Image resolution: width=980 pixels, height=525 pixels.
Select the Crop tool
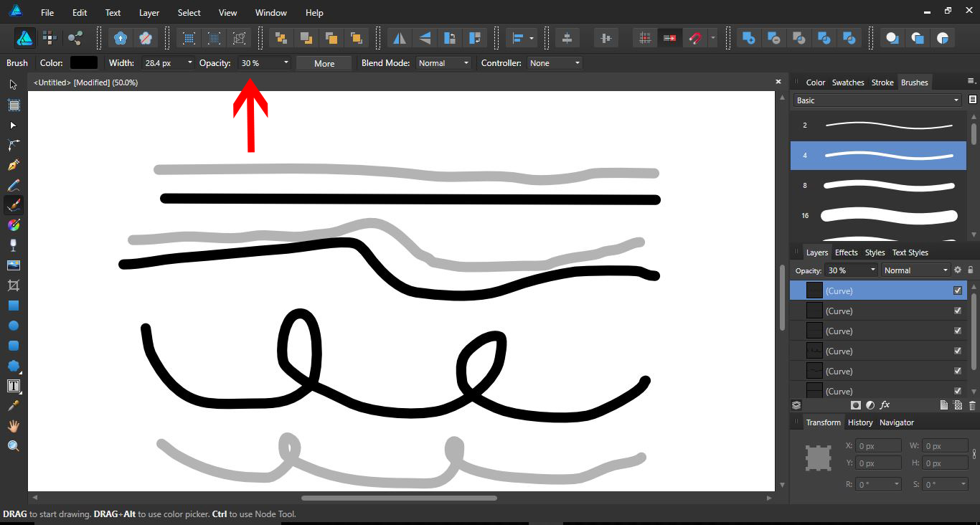tap(12, 285)
